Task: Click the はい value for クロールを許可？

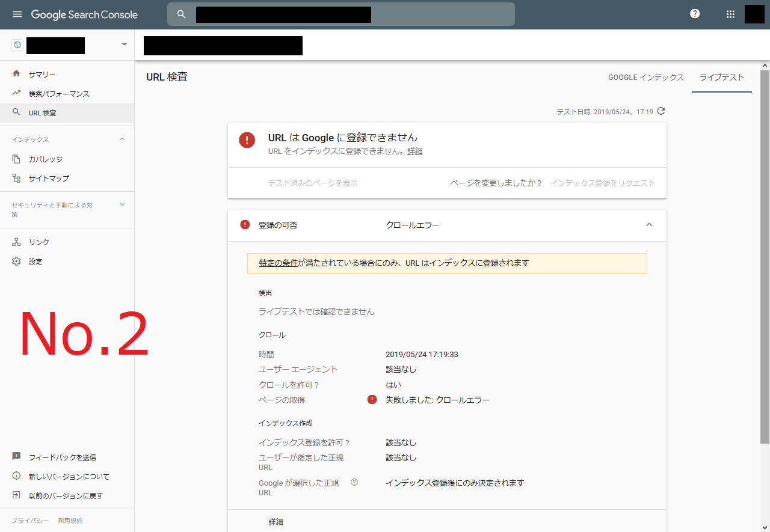Action: (393, 385)
